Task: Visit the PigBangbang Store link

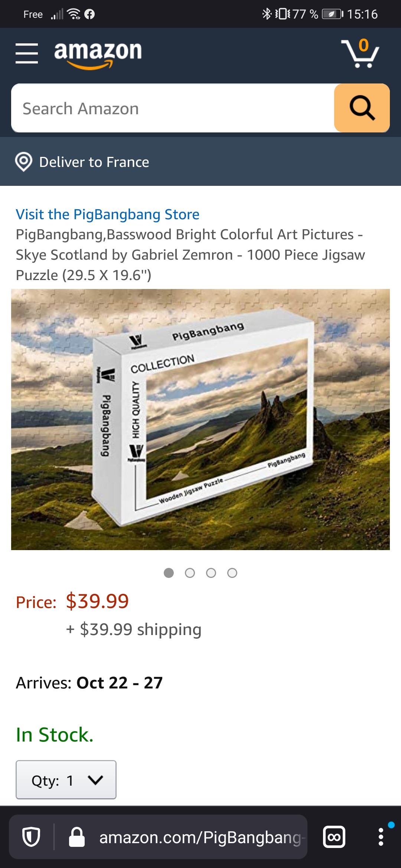Action: tap(108, 214)
